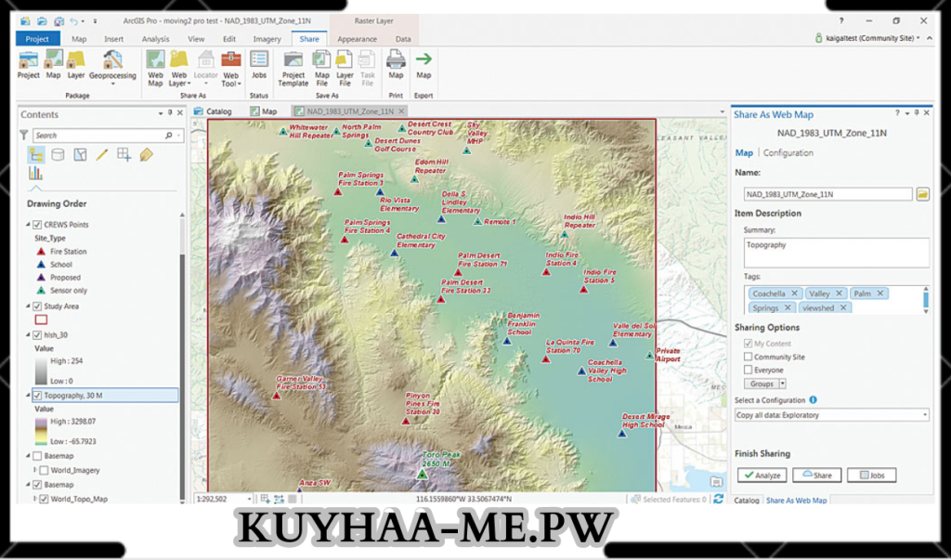This screenshot has height=560, width=951.
Task: Collapse the CREWS Points layer
Action: tap(28, 225)
